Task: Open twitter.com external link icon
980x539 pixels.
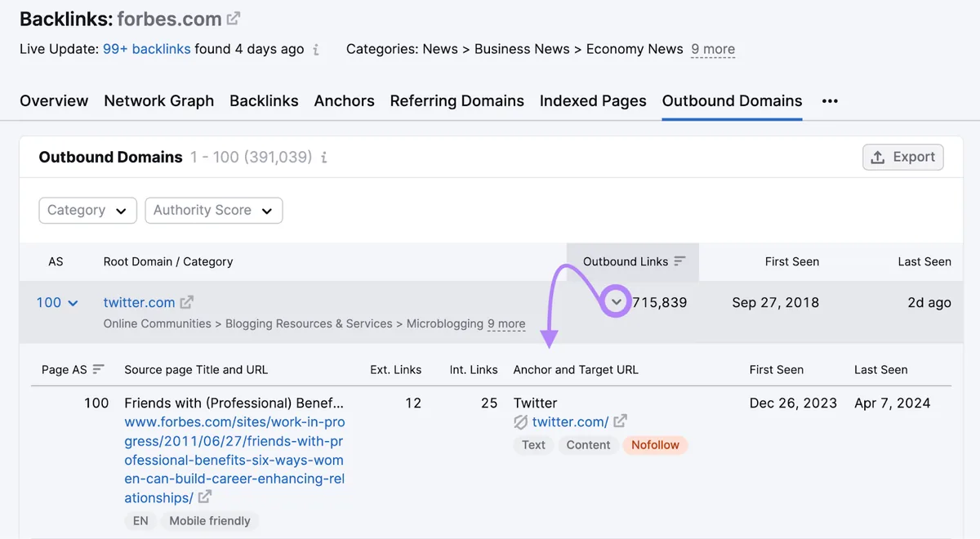Action: [x=186, y=302]
